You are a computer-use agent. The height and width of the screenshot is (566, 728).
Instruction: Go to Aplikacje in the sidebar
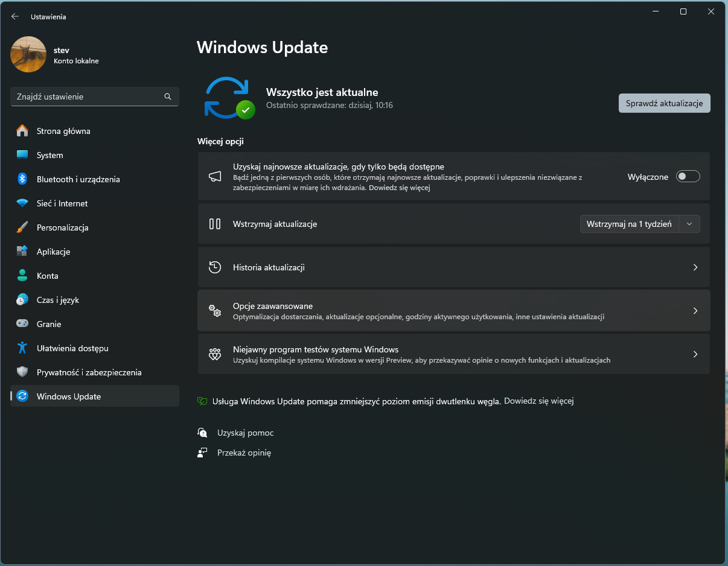[x=53, y=252]
